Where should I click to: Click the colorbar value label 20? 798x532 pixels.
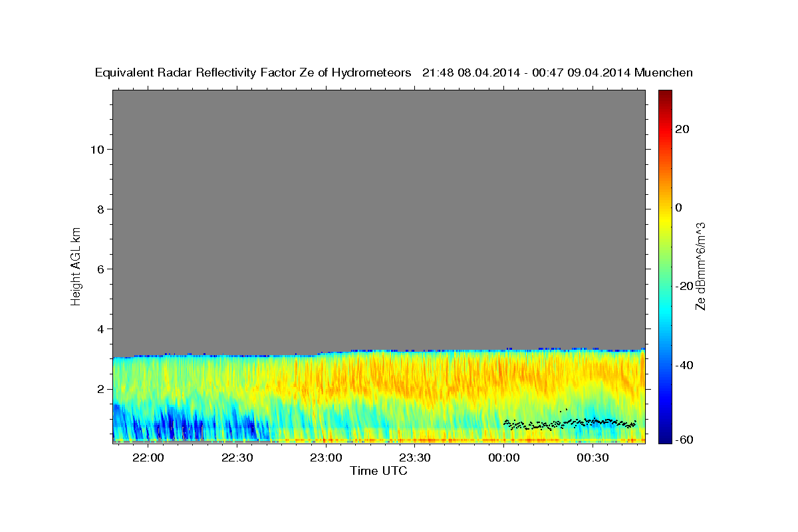[682, 129]
